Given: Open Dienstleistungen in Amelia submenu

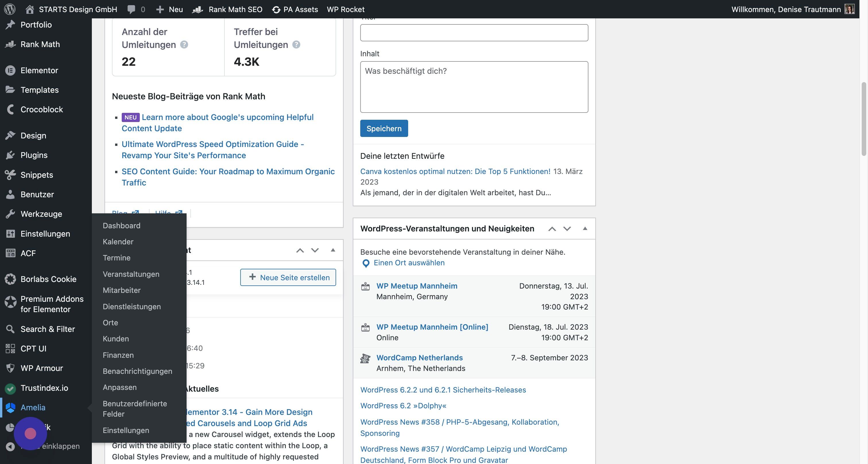Looking at the screenshot, I should 132,306.
